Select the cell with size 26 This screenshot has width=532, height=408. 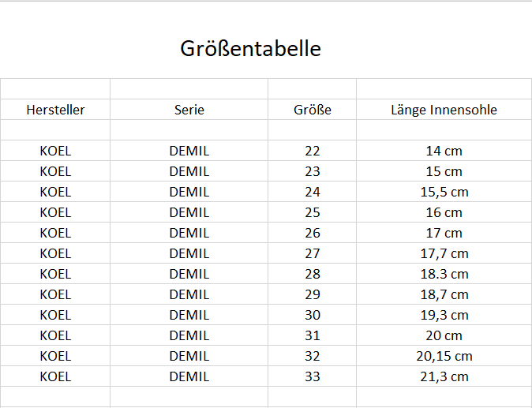[x=313, y=233]
